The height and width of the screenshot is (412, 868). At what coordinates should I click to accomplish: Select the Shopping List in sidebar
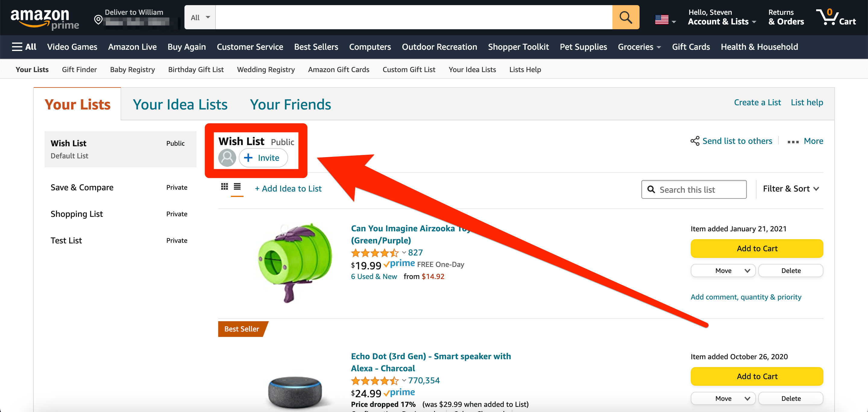[77, 214]
